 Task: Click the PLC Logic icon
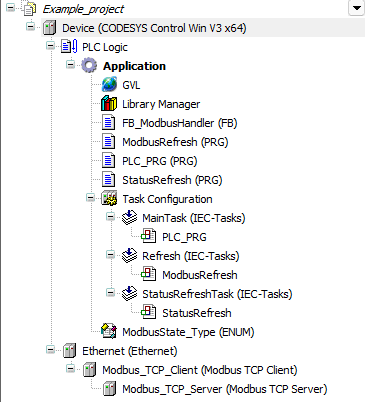pos(69,47)
